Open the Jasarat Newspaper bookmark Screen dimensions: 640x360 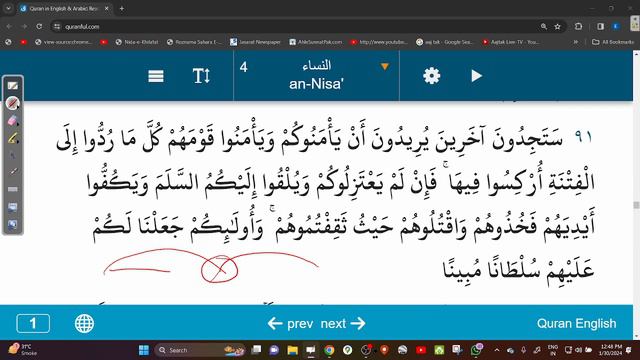(x=255, y=42)
